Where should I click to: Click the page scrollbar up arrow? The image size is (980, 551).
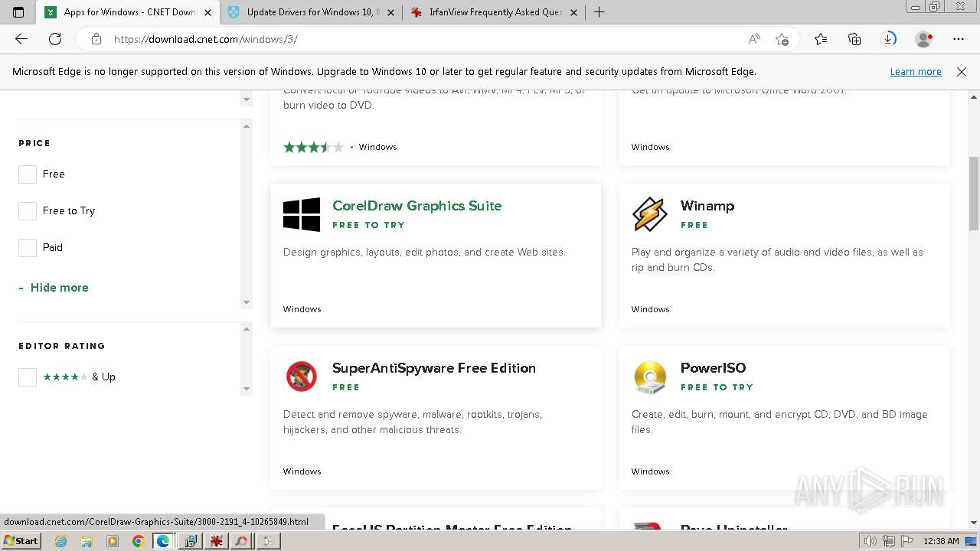(x=974, y=97)
